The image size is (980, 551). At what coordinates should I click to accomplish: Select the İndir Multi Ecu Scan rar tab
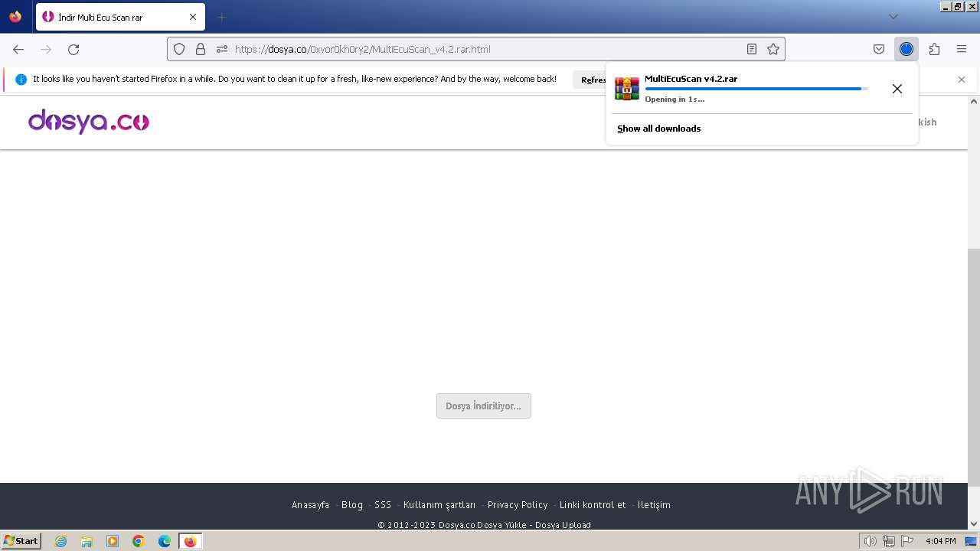coord(120,17)
